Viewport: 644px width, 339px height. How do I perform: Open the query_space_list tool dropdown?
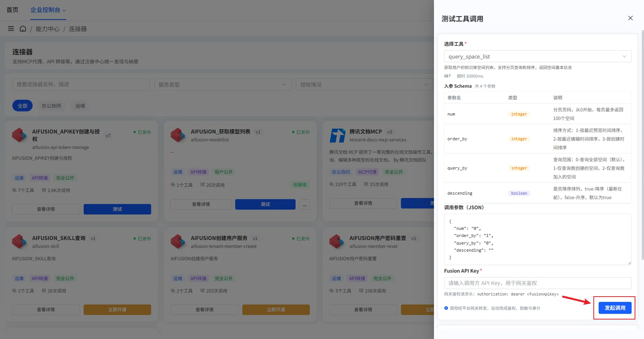click(537, 56)
